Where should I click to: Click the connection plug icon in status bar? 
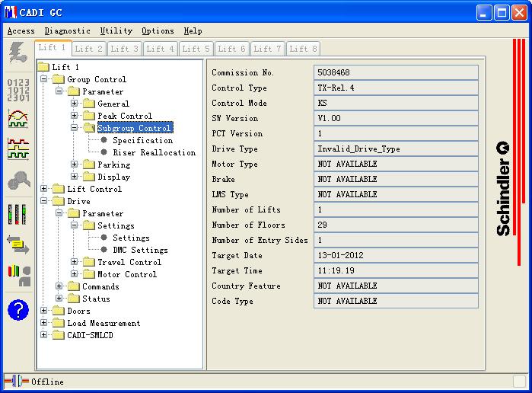tap(17, 381)
